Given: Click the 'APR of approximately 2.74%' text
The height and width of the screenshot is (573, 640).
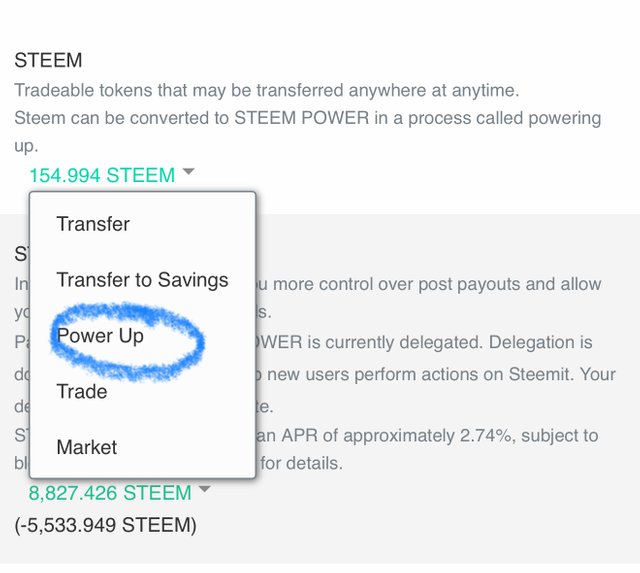Looking at the screenshot, I should click(x=396, y=435).
